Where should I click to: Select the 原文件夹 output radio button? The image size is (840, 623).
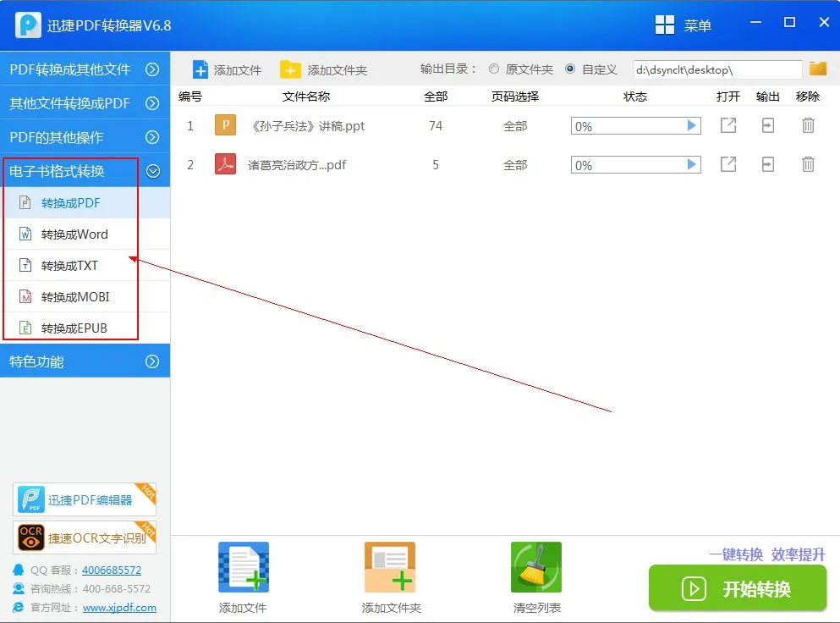coord(494,69)
